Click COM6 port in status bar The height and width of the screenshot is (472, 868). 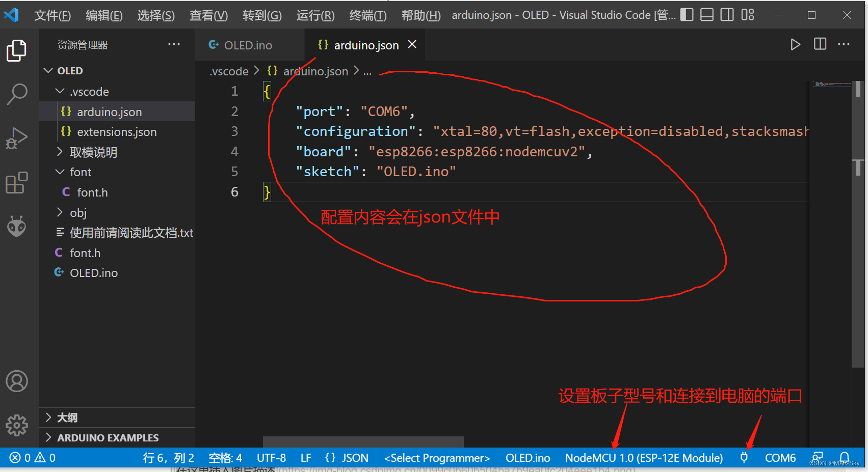click(780, 458)
